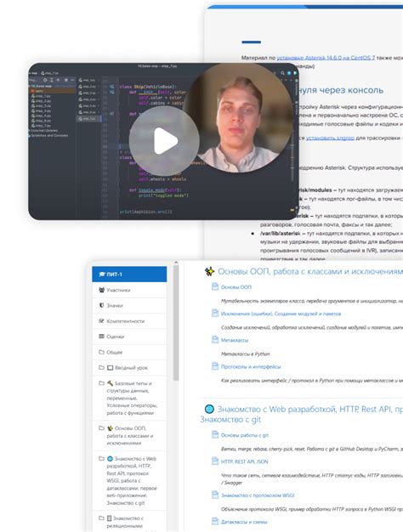The height and width of the screenshot is (532, 403).
Task: Select Scratches and Consoles in PyCharm tree
Action: (x=49, y=135)
